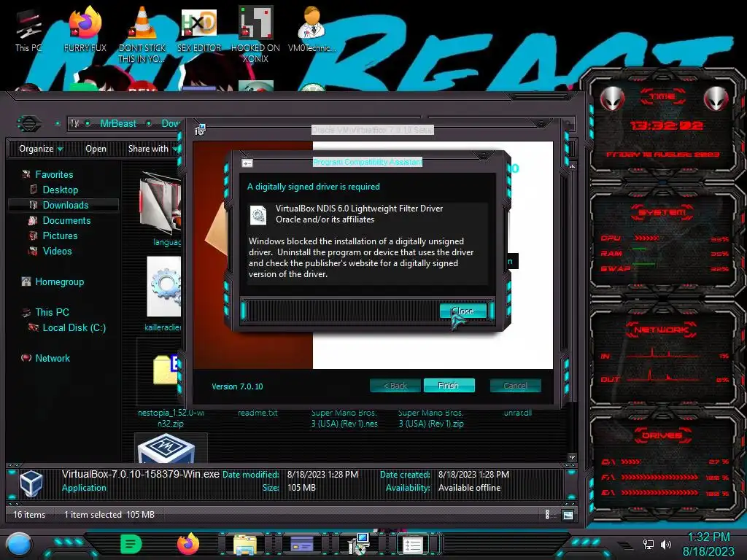Click the DRIVES gadget header
The width and height of the screenshot is (747, 560).
coord(661,435)
